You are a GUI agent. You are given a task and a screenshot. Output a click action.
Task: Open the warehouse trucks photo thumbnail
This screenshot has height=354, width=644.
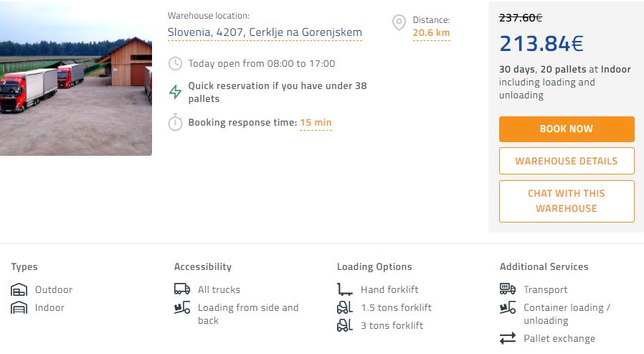click(75, 78)
